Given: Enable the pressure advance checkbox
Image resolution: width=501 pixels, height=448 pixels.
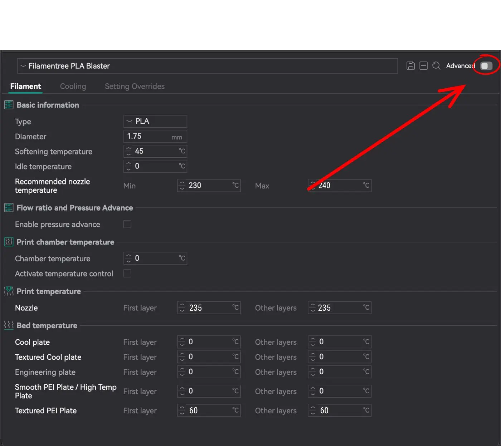Looking at the screenshot, I should click(x=127, y=224).
